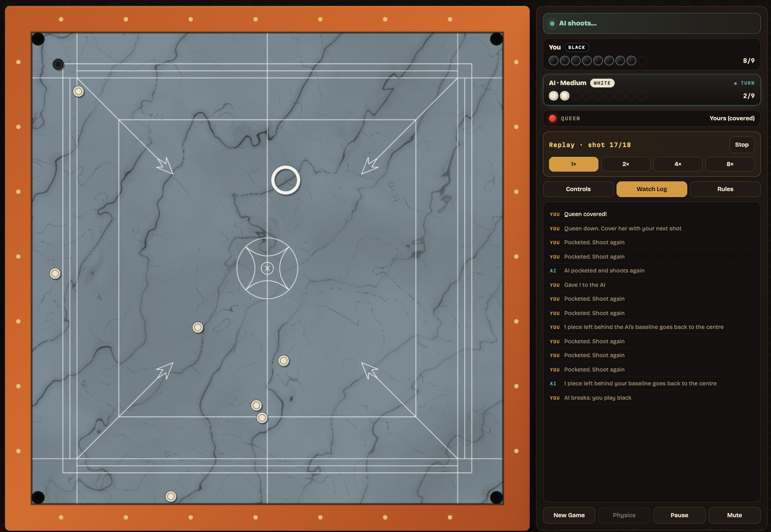Open the Rules tab
The image size is (771, 532).
click(x=725, y=189)
